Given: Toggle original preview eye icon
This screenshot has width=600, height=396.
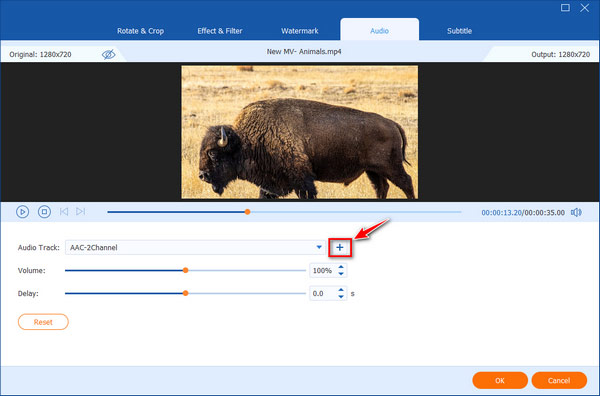Looking at the screenshot, I should pos(108,55).
